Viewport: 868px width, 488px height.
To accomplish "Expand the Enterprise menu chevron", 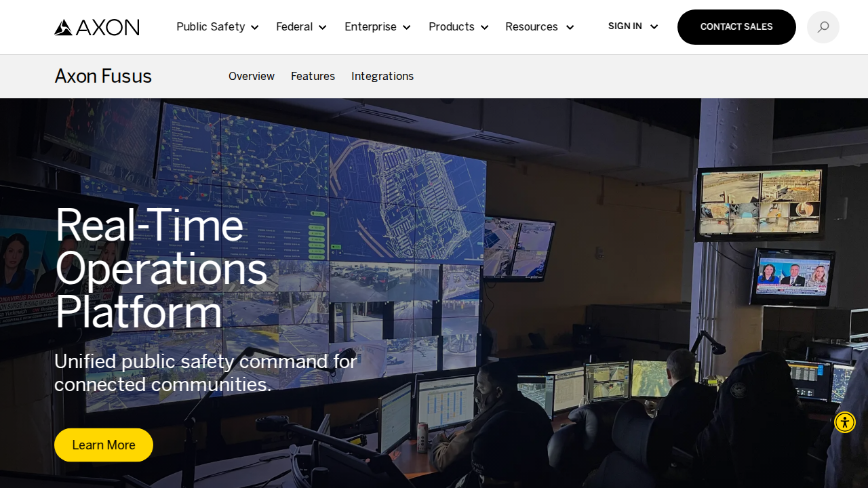I will [407, 28].
